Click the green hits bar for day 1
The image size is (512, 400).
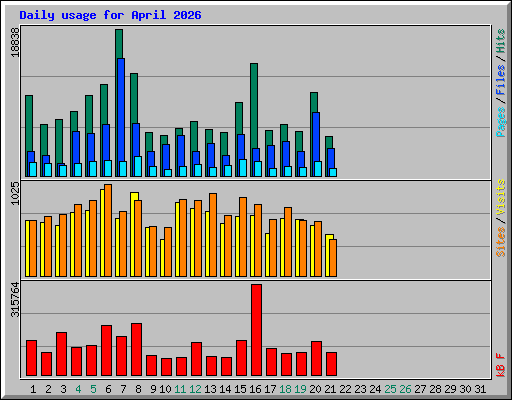29,123
